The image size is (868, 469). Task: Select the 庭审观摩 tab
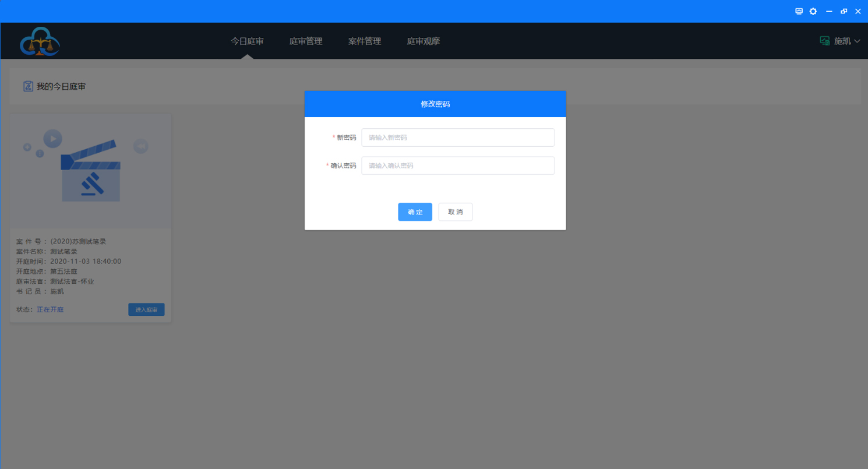click(x=423, y=41)
